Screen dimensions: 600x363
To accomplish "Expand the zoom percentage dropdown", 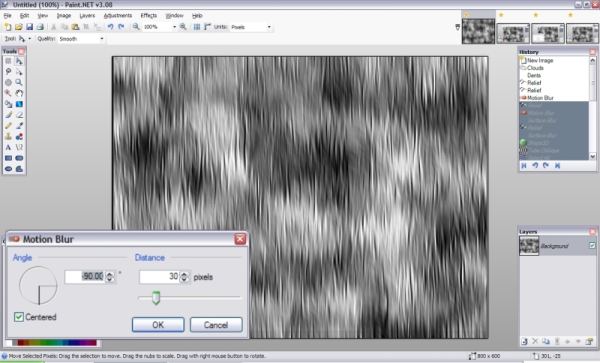I will 174,27.
